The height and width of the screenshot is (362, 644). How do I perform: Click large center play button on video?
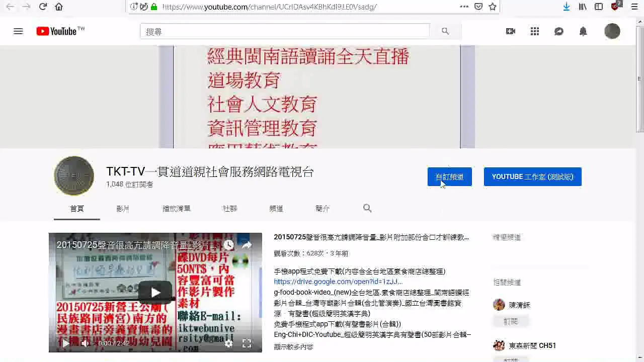(x=155, y=292)
